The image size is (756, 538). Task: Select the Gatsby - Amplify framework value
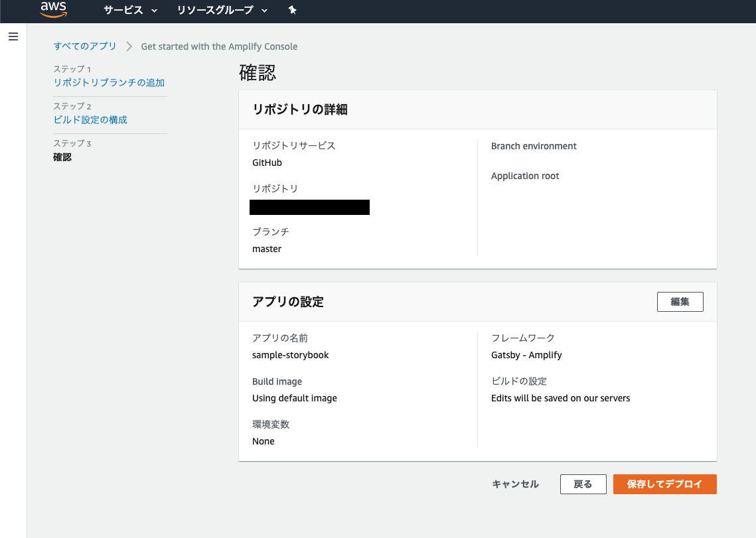526,355
